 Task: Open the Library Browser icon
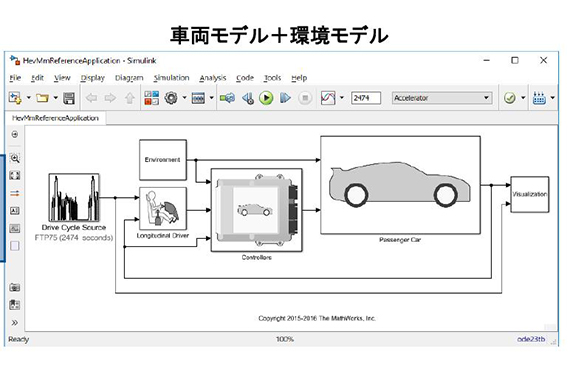point(152,98)
